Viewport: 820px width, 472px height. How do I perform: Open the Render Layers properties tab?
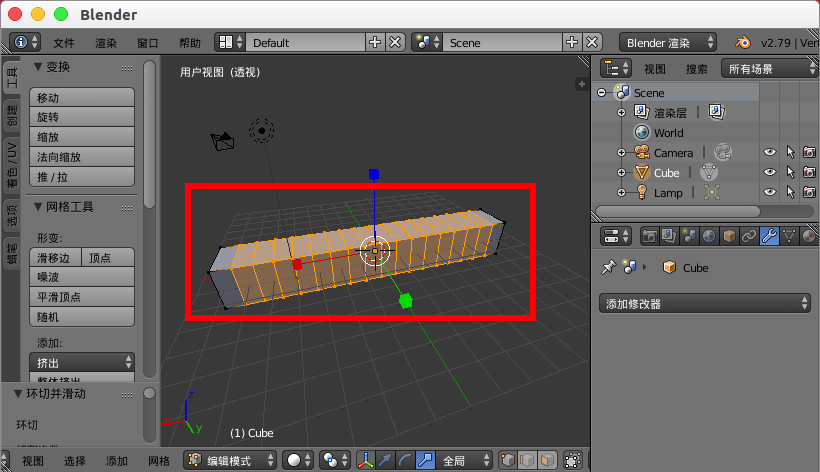669,236
